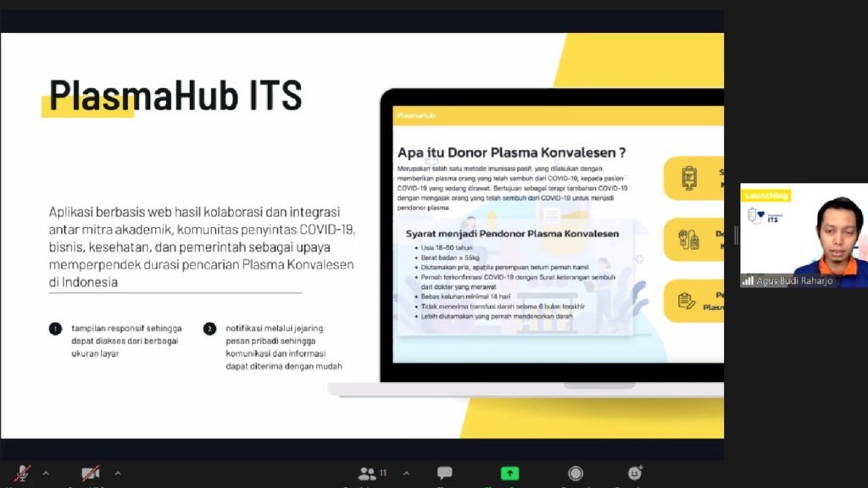The image size is (868, 488).
Task: Click the blood bag icon card
Action: (x=689, y=178)
